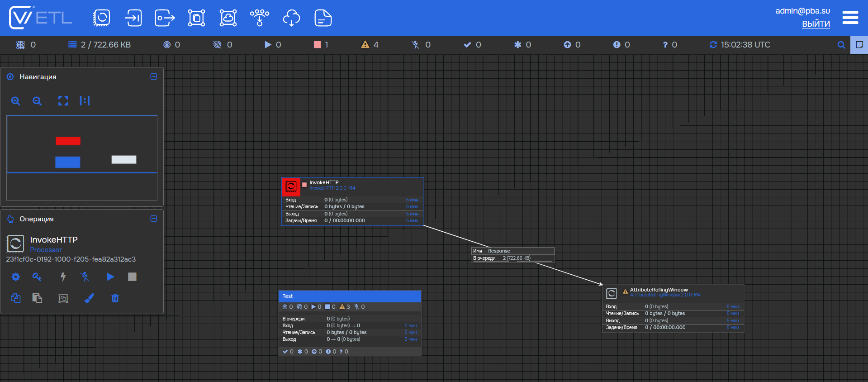Copy the selected component in Операция panel
This screenshot has height=382, width=868.
click(16, 298)
